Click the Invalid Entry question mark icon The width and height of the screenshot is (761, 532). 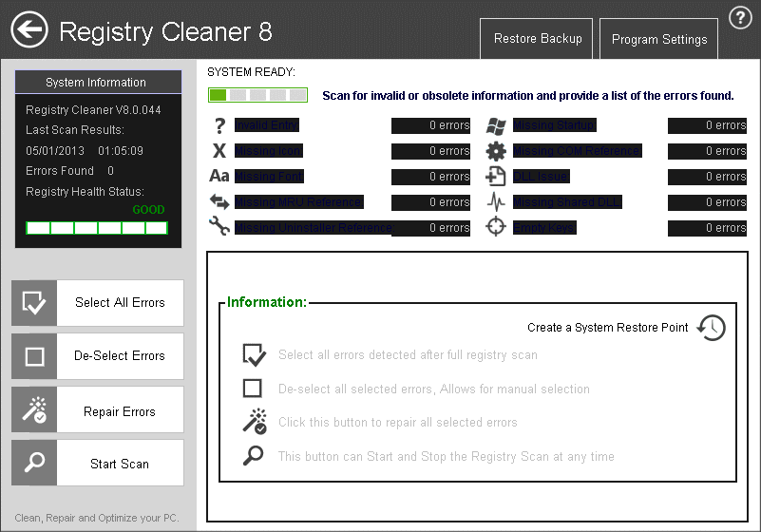(219, 125)
